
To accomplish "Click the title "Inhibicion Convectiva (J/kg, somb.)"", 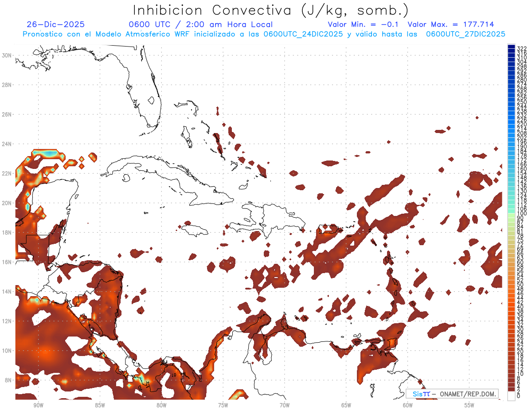I will pyautogui.click(x=270, y=10).
